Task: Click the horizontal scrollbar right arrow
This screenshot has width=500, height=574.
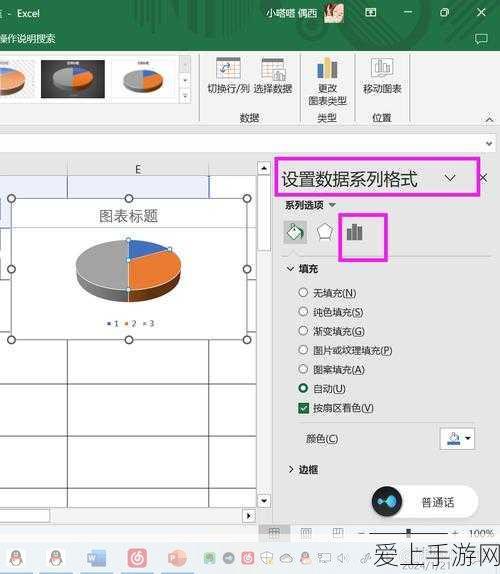Action: [249, 516]
